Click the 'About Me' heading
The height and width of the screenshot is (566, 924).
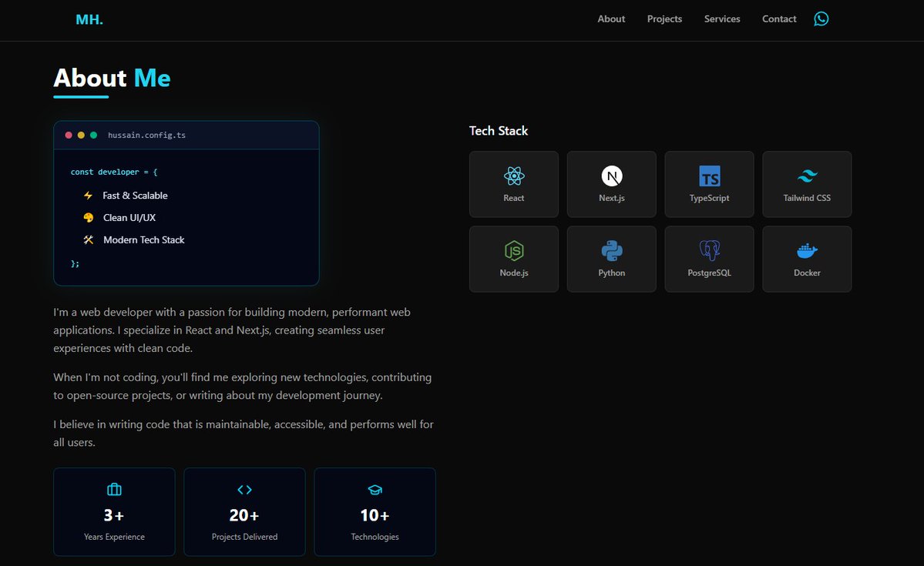pos(112,78)
